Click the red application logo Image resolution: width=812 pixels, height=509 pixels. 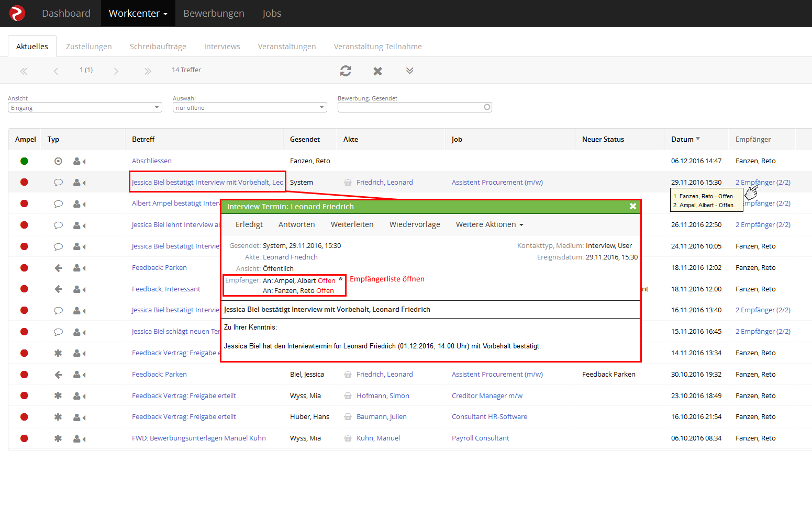[x=17, y=13]
